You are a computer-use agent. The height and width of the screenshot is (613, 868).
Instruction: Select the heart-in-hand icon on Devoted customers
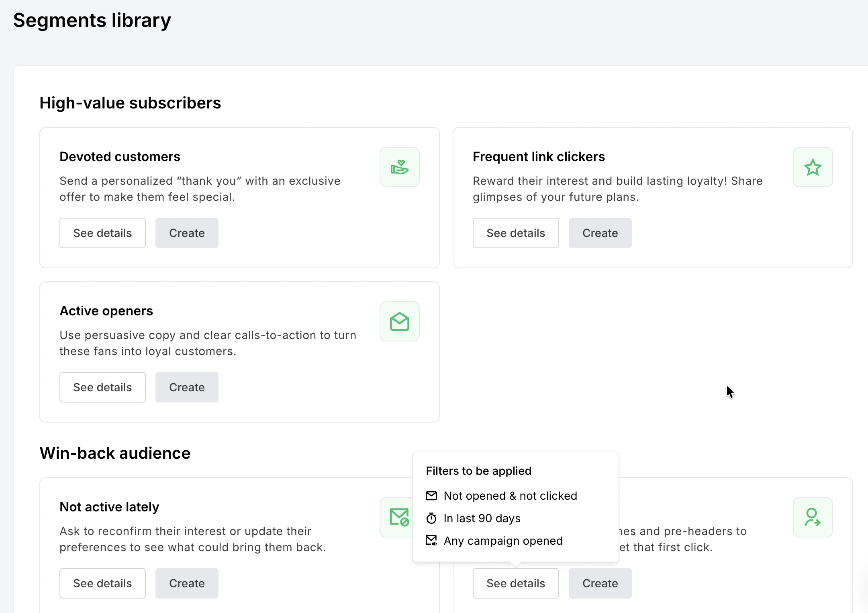(399, 167)
